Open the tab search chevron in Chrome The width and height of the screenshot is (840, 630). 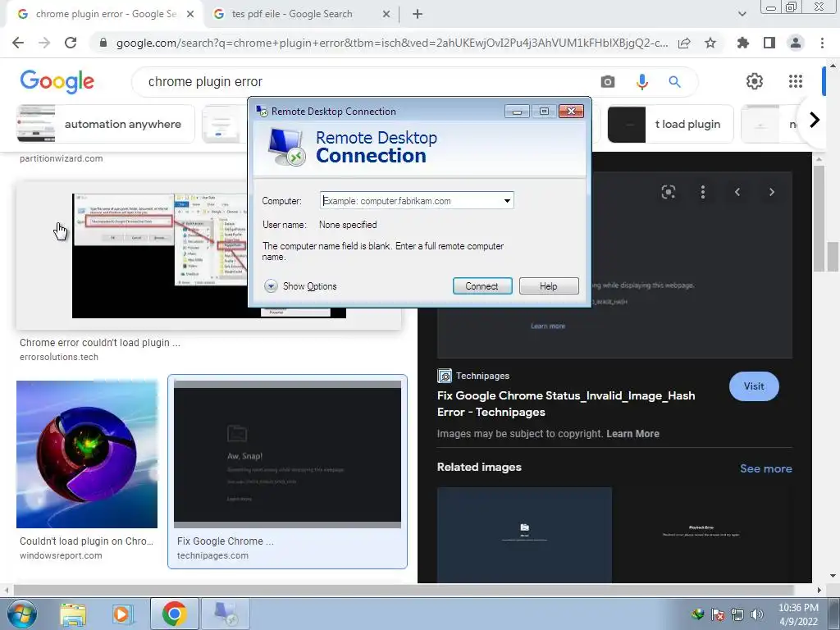(742, 14)
